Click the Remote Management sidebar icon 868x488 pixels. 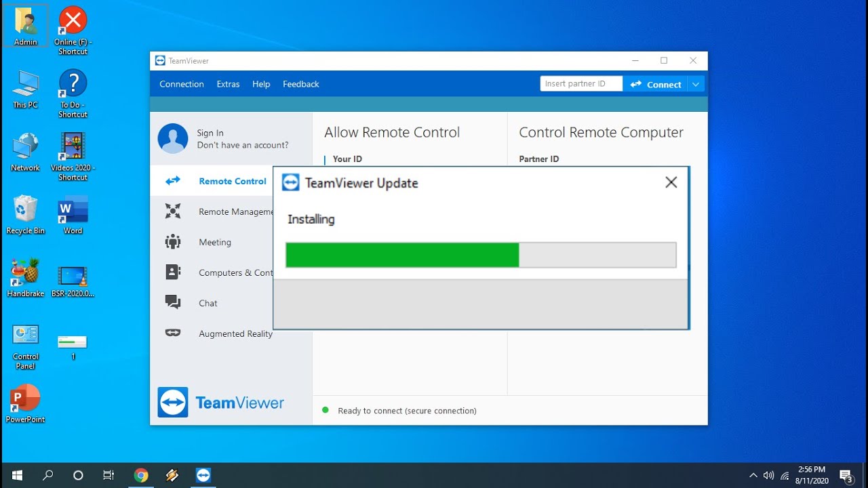173,211
